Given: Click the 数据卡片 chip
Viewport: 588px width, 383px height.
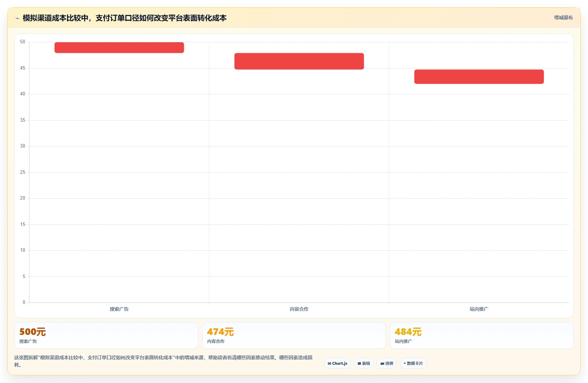Looking at the screenshot, I should tap(413, 363).
